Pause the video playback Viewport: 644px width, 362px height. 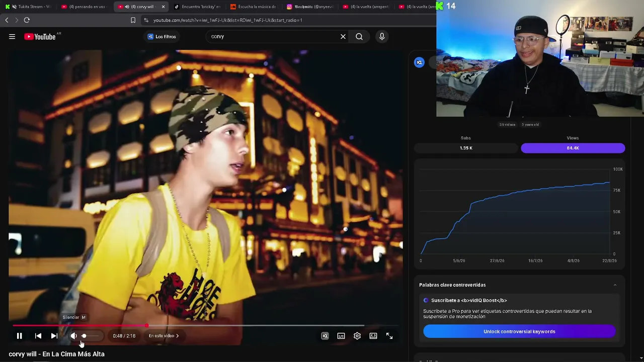tap(19, 336)
